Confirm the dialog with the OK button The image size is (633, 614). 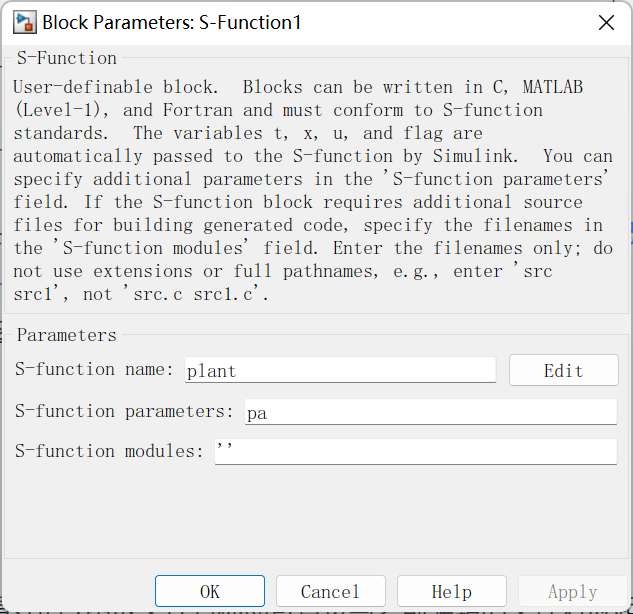click(x=210, y=591)
